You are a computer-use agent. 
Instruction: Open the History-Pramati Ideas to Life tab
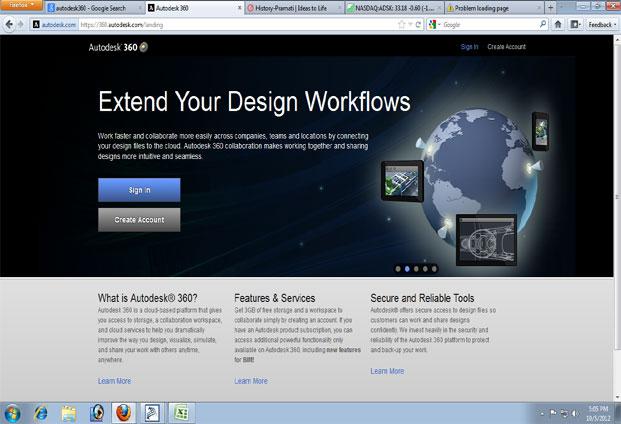click(294, 8)
